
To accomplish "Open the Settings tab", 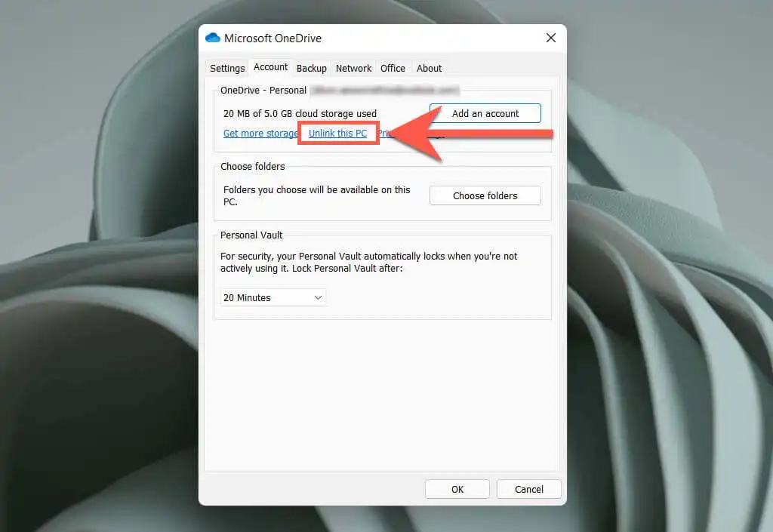I will coord(227,68).
